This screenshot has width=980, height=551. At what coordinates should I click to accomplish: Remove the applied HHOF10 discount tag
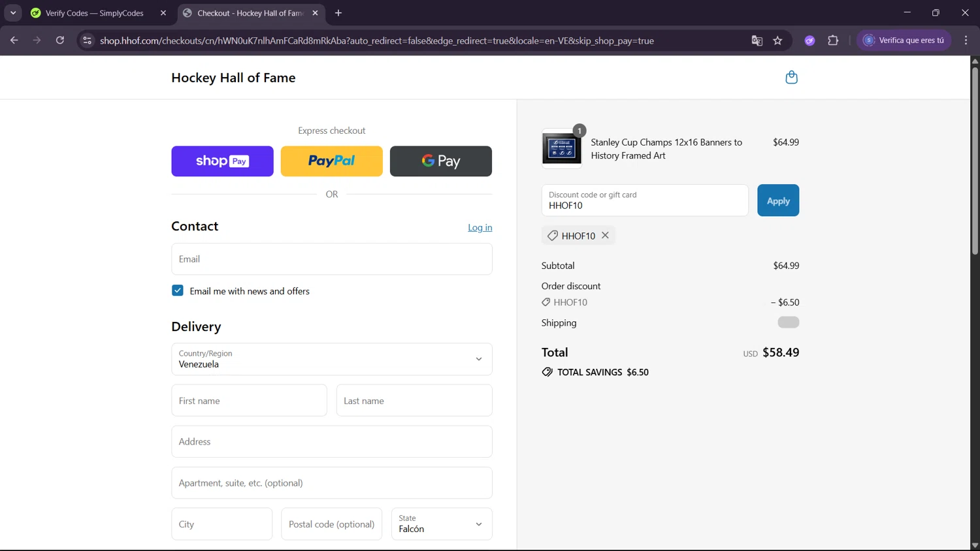click(x=605, y=236)
